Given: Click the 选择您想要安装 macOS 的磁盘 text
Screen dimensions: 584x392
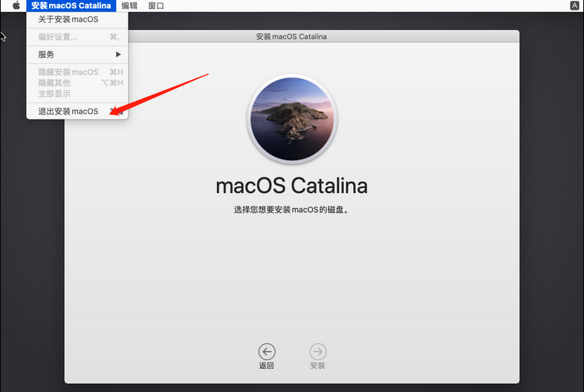Looking at the screenshot, I should click(291, 209).
